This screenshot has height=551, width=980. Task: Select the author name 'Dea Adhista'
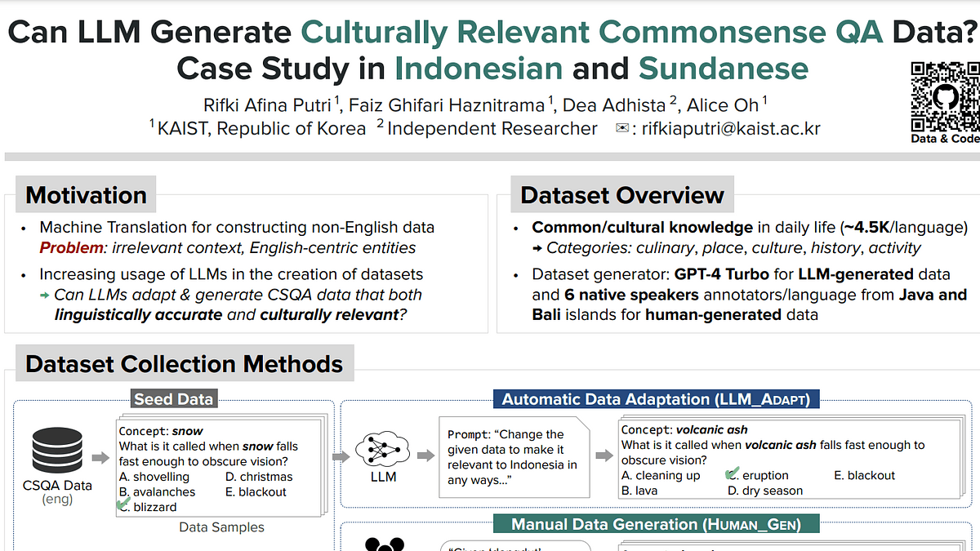(615, 104)
